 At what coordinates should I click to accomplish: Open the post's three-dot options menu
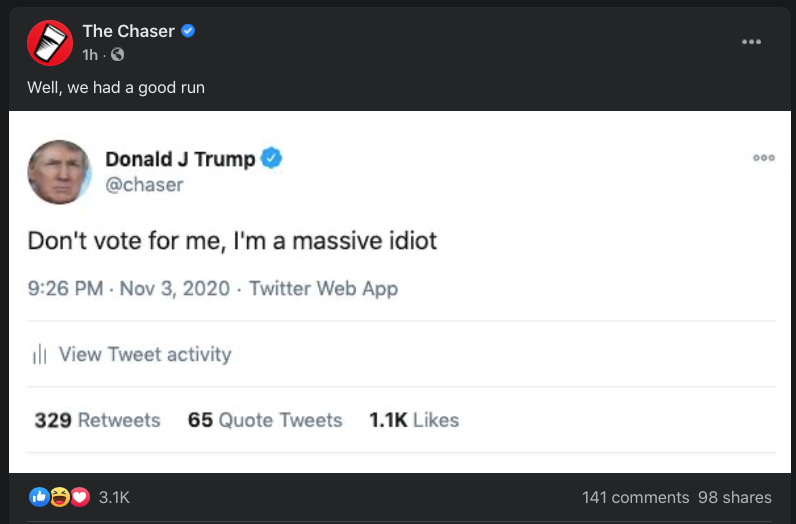751,41
